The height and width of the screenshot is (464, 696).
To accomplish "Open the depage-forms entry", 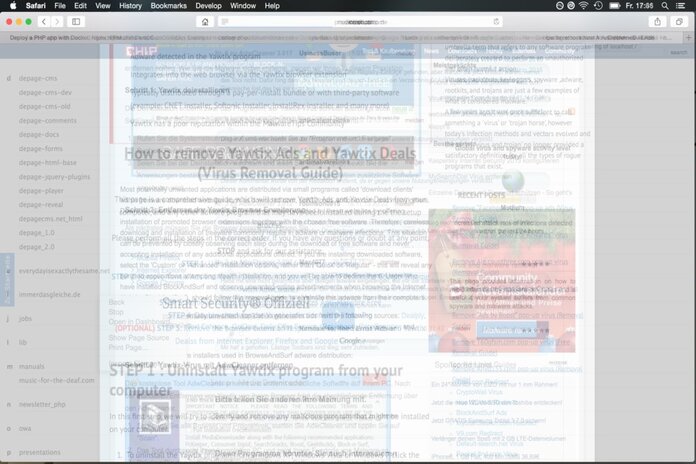I will 40,149.
